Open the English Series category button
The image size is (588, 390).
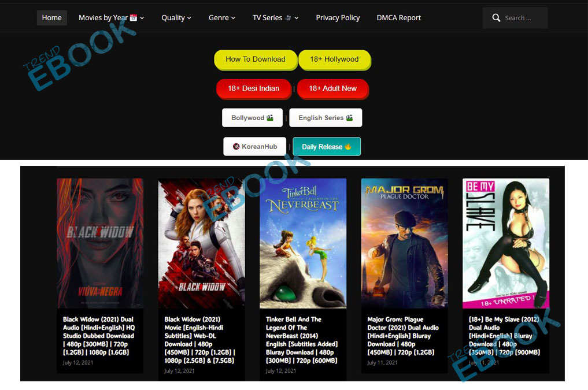[326, 118]
